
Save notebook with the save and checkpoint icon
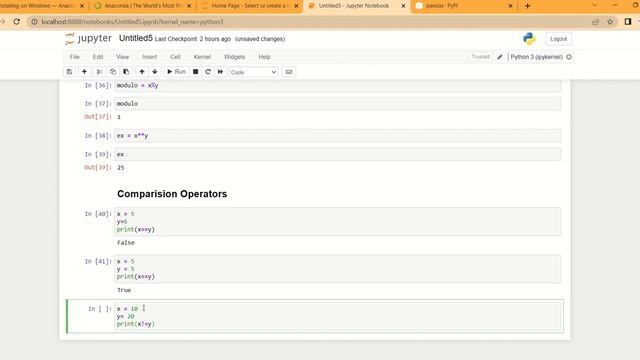pyautogui.click(x=69, y=72)
